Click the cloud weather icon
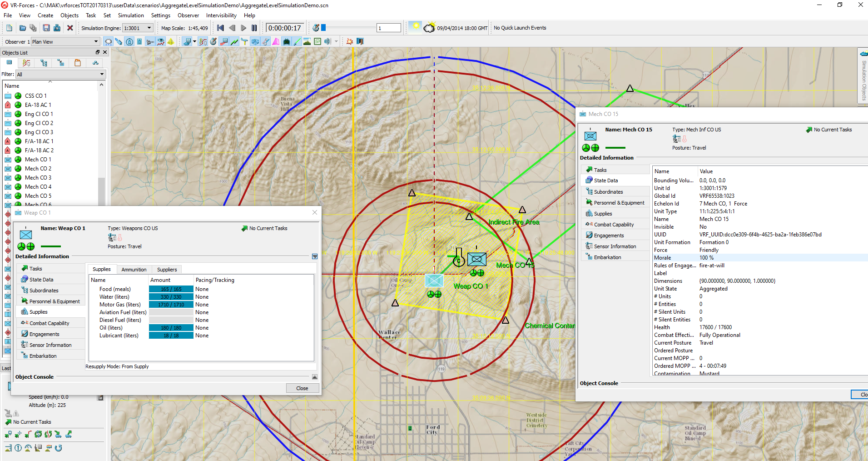Screen dimensions: 868x461 pos(429,28)
